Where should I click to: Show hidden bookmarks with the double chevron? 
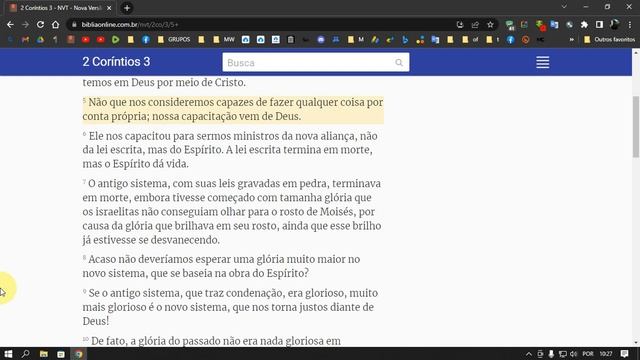[571, 40]
